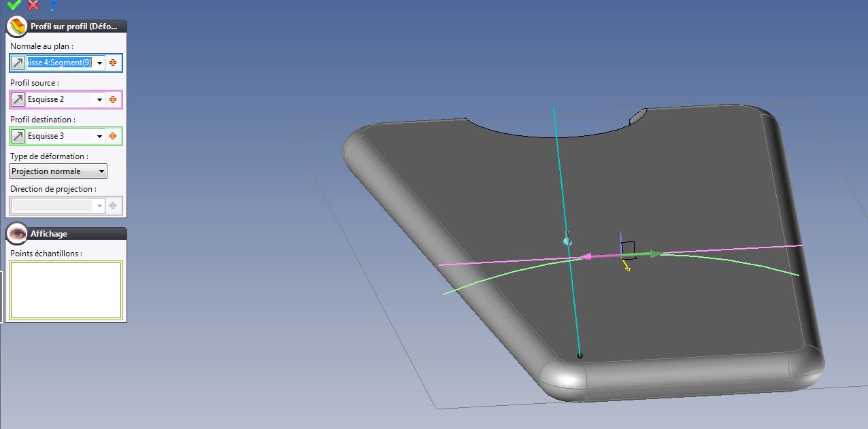
Task: Confirm the operation with the green checkmark
Action: coord(14,5)
